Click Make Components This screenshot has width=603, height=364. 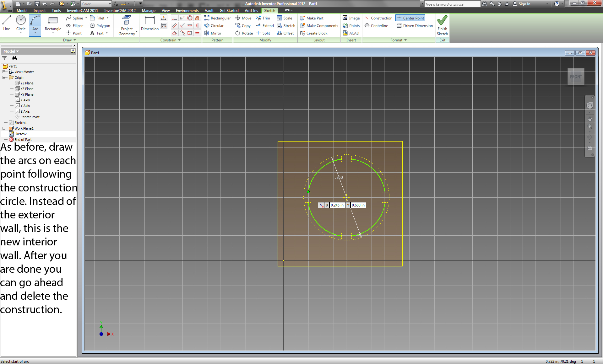(x=319, y=26)
